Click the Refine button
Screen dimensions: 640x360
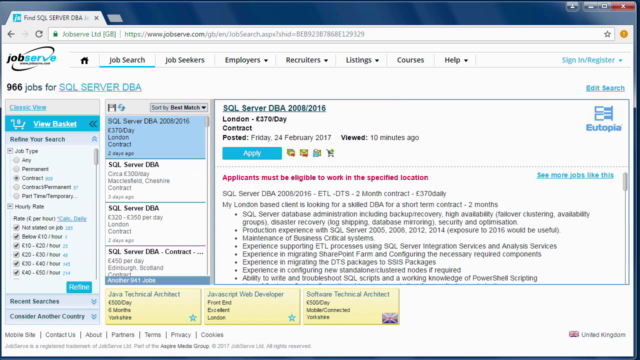[79, 287]
